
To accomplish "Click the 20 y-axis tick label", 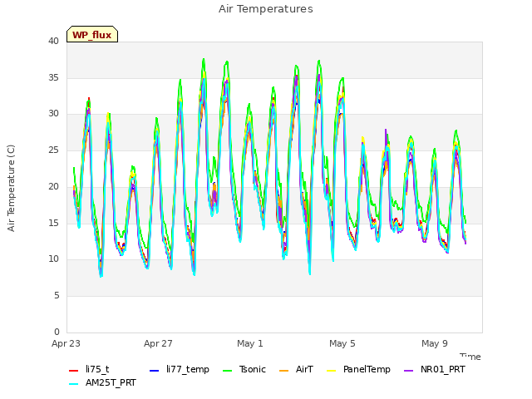I will click(53, 186).
